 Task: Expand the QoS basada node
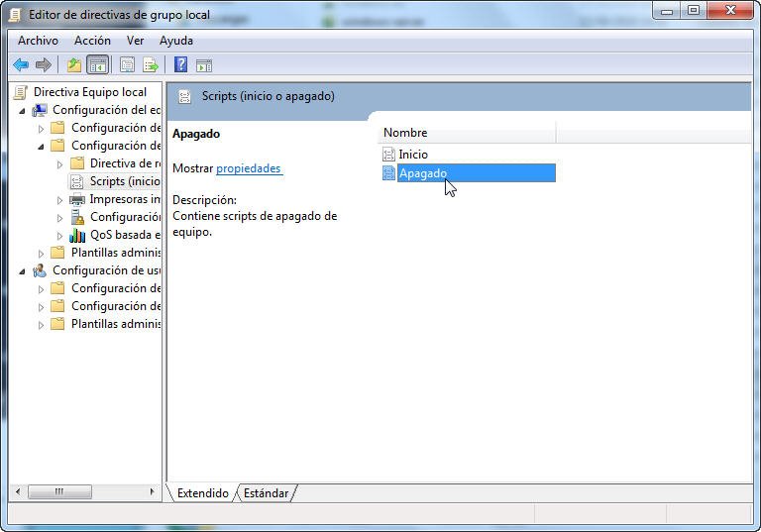click(x=59, y=236)
